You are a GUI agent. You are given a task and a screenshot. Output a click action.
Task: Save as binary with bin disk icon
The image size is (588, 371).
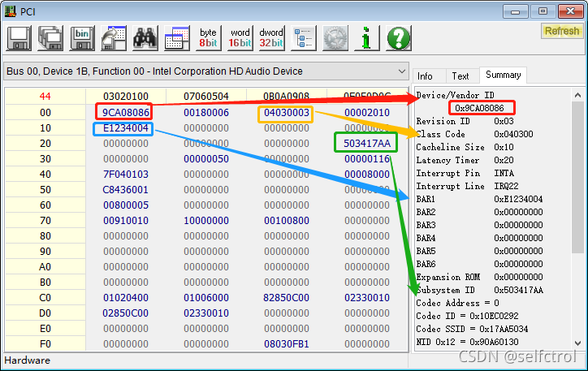click(82, 38)
